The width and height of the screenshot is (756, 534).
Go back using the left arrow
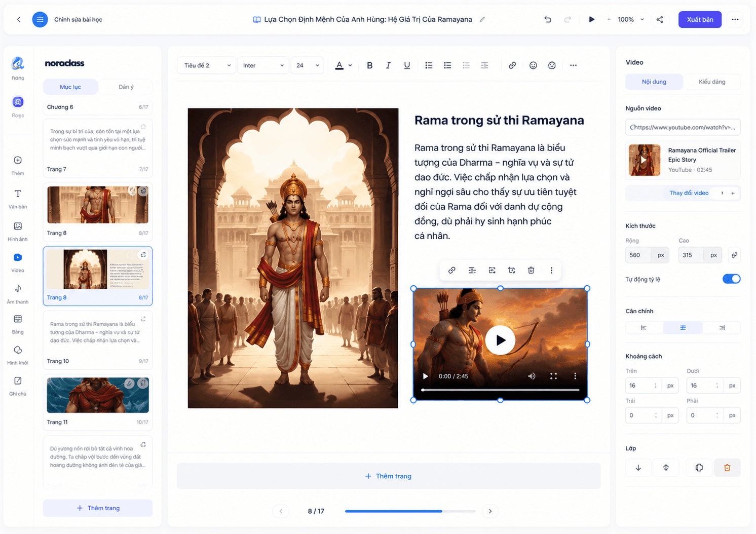point(19,19)
